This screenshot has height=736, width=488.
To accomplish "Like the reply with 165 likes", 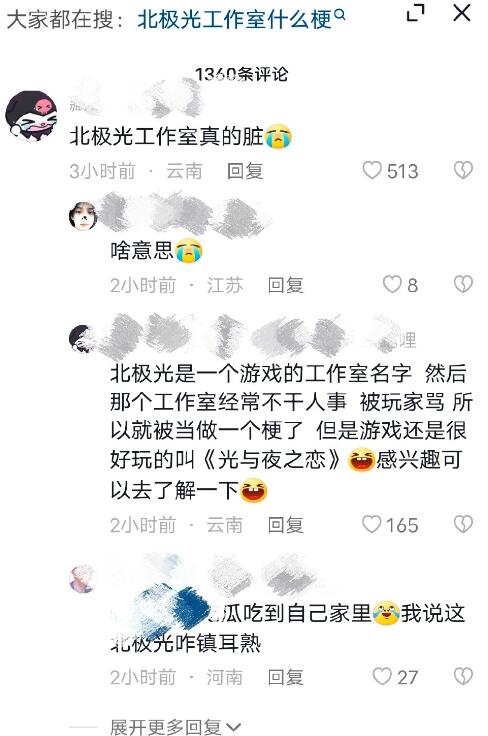I will [x=372, y=524].
